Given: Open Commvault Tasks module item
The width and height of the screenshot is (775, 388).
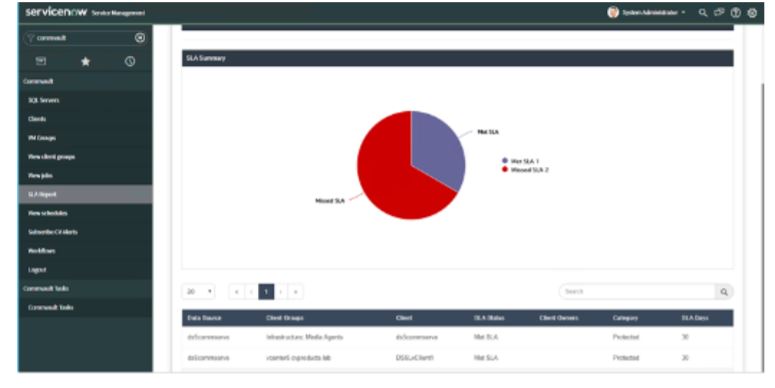Looking at the screenshot, I should click(x=85, y=307).
